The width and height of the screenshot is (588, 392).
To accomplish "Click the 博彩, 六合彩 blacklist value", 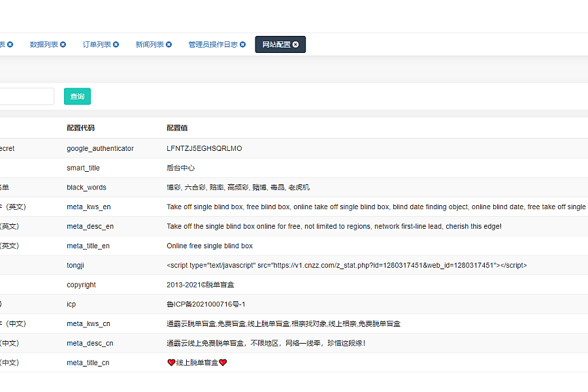I will click(x=238, y=188).
